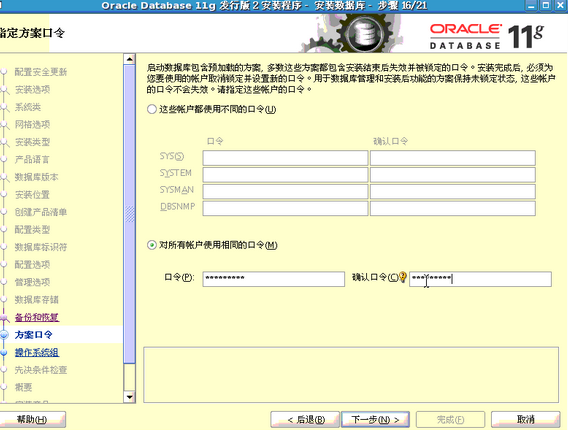Click the 配置选项 step
The width and height of the screenshot is (568, 430).
32,264
